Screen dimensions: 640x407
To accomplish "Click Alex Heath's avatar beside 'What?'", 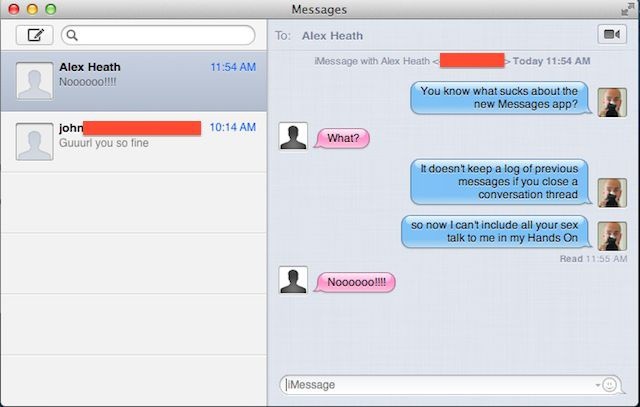I will [x=293, y=136].
